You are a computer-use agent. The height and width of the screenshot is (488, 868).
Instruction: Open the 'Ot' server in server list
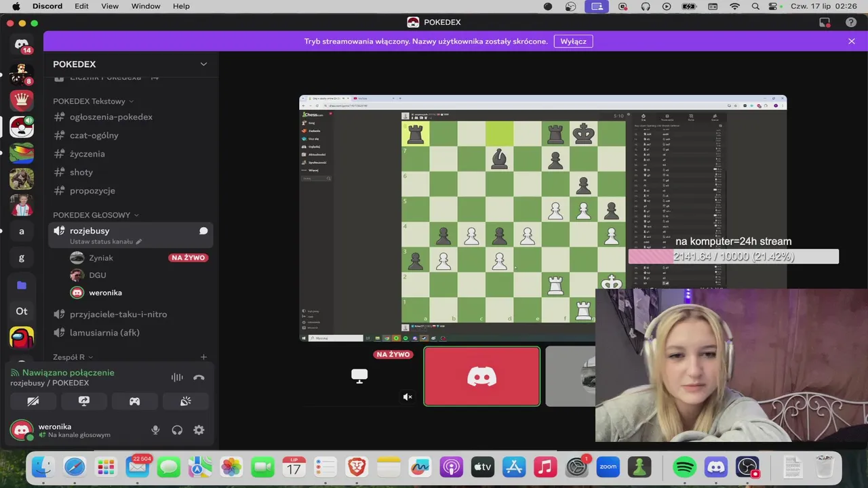(22, 311)
